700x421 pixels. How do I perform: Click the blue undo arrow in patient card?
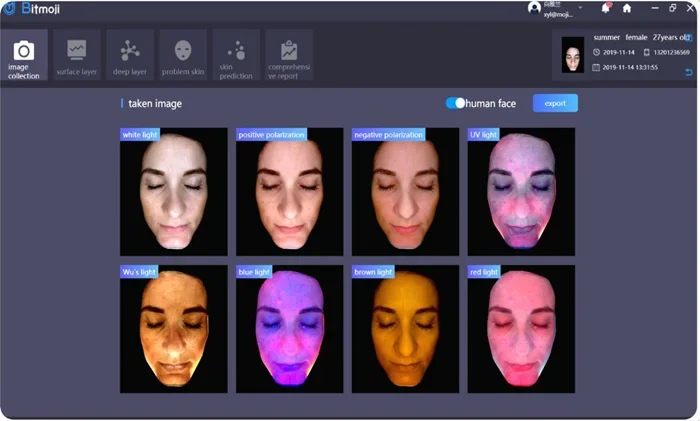[688, 72]
